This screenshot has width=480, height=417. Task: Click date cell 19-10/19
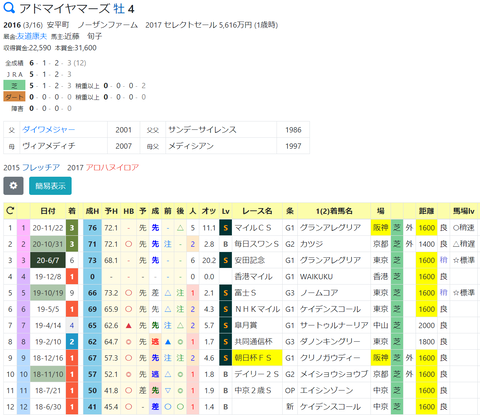[x=48, y=293]
